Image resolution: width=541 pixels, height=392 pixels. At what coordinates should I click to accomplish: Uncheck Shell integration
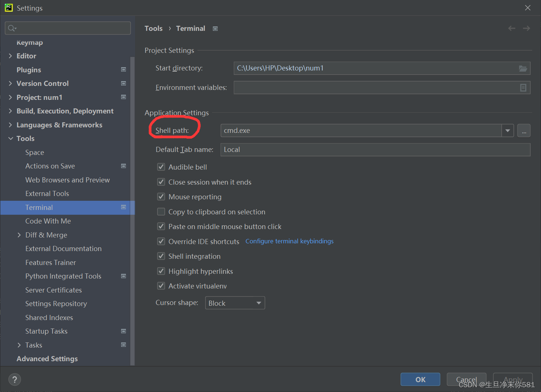tap(161, 256)
